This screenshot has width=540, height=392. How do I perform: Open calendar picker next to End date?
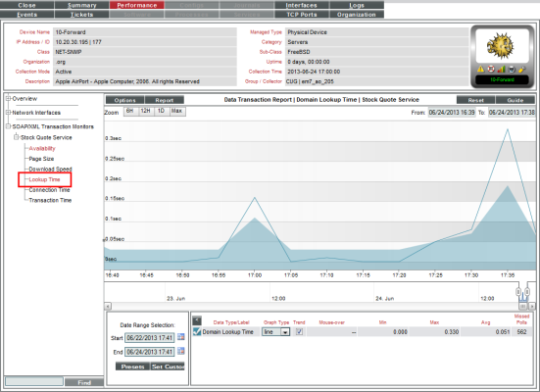(180, 352)
